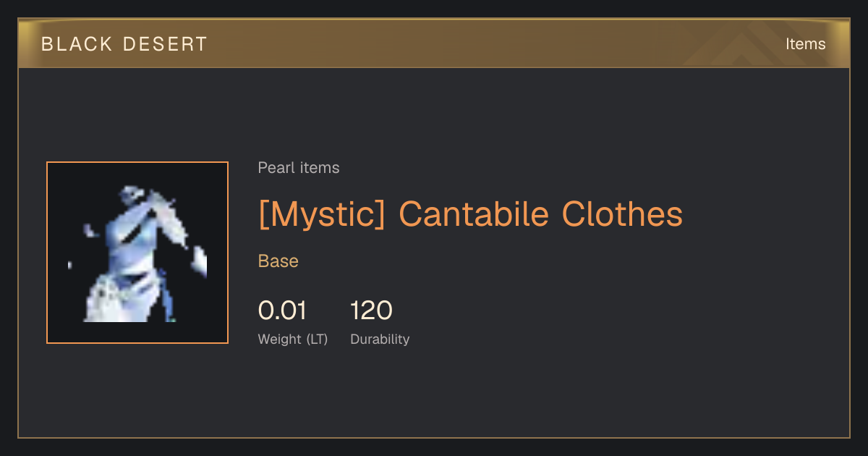Click the word Pearl above the title
The image size is (868, 456).
coord(274,168)
